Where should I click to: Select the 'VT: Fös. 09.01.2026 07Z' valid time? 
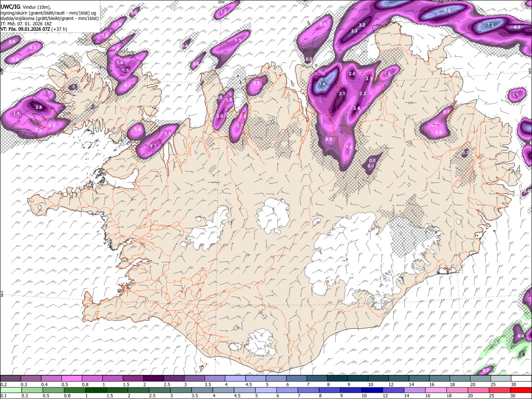pos(25,29)
